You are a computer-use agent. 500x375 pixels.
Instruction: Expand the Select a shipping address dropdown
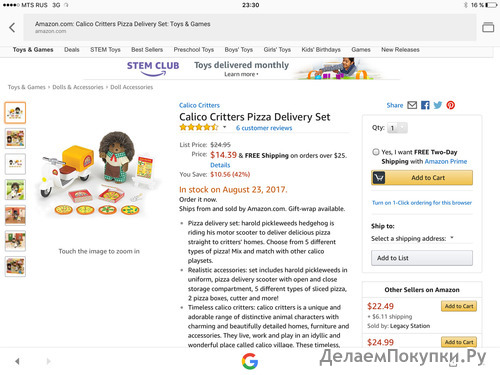click(413, 238)
